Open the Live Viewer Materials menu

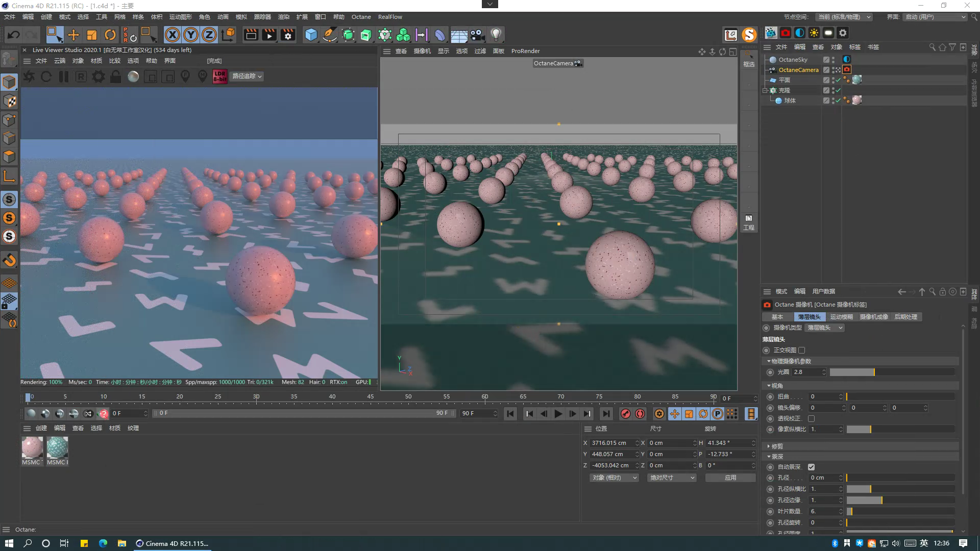[96, 61]
